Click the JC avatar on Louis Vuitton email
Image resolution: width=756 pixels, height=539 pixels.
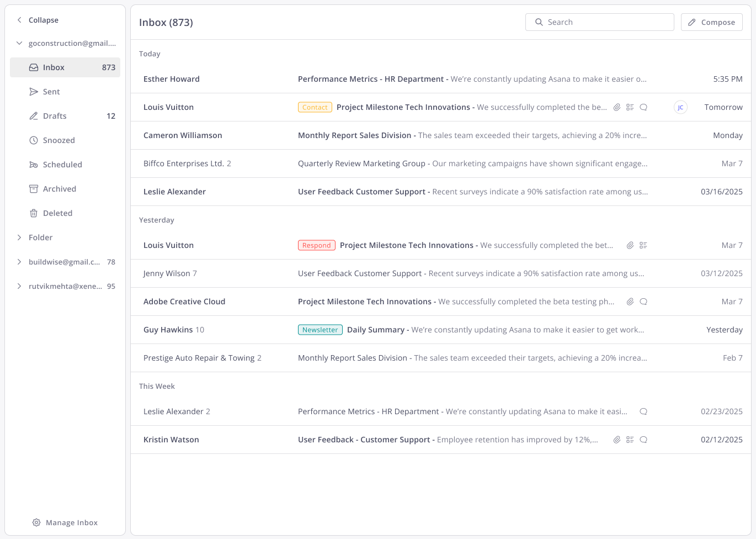680,107
